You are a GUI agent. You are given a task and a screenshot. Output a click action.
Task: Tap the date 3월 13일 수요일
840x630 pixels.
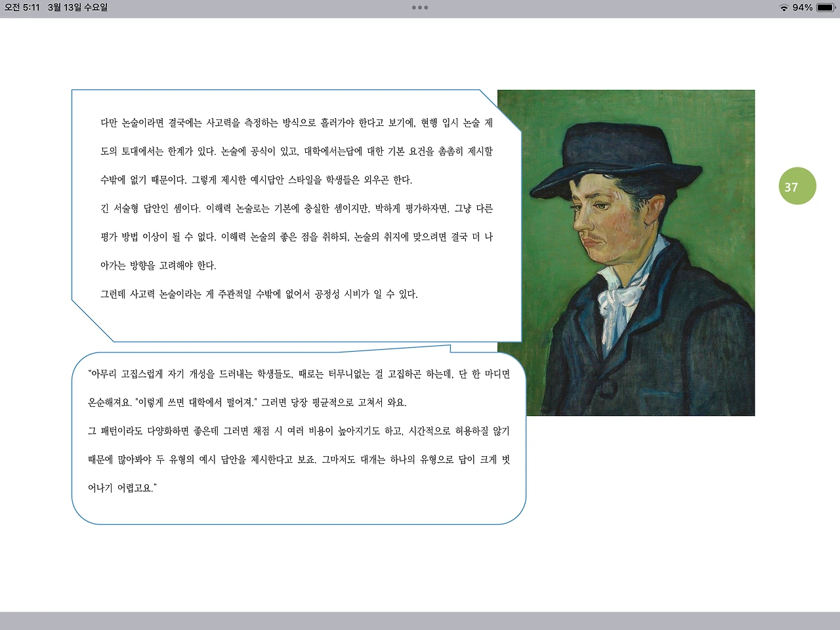77,8
